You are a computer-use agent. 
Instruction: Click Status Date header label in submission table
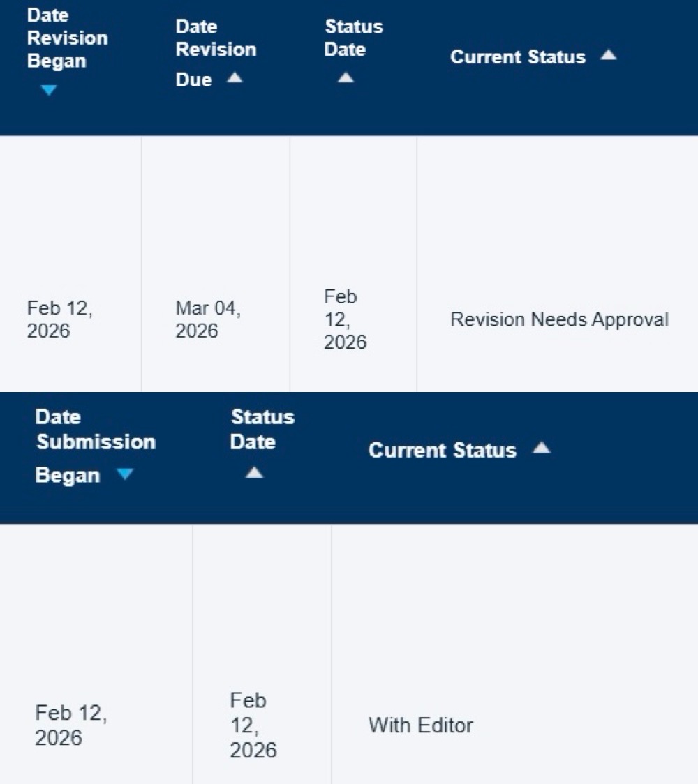tap(262, 429)
